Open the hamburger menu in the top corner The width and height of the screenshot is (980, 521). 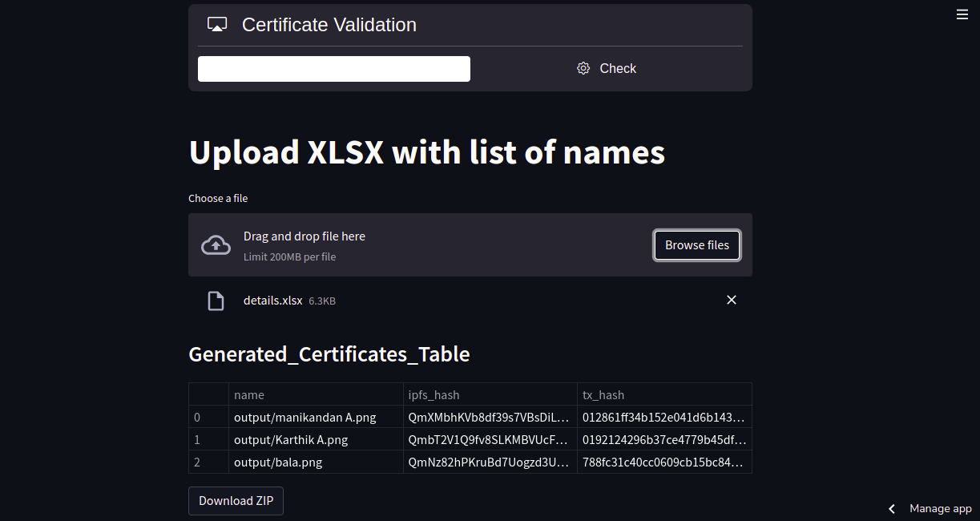pos(962,14)
